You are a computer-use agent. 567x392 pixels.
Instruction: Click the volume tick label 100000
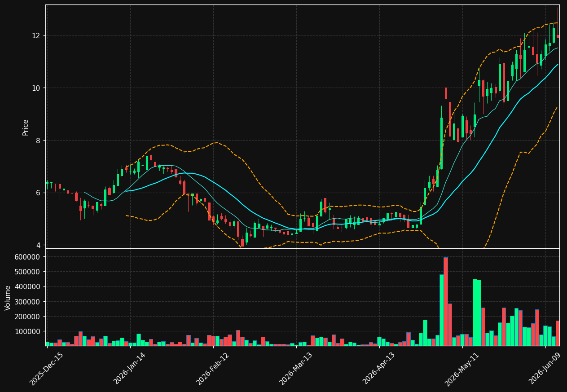(x=28, y=331)
